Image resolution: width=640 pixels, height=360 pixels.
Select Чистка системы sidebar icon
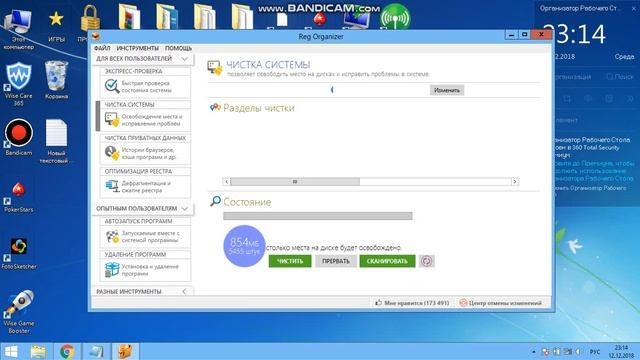(111, 120)
